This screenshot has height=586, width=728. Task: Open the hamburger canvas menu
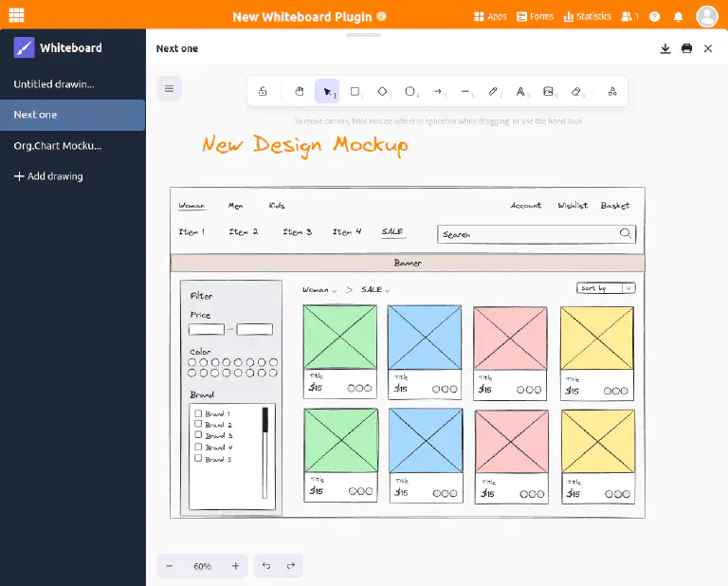pos(170,89)
